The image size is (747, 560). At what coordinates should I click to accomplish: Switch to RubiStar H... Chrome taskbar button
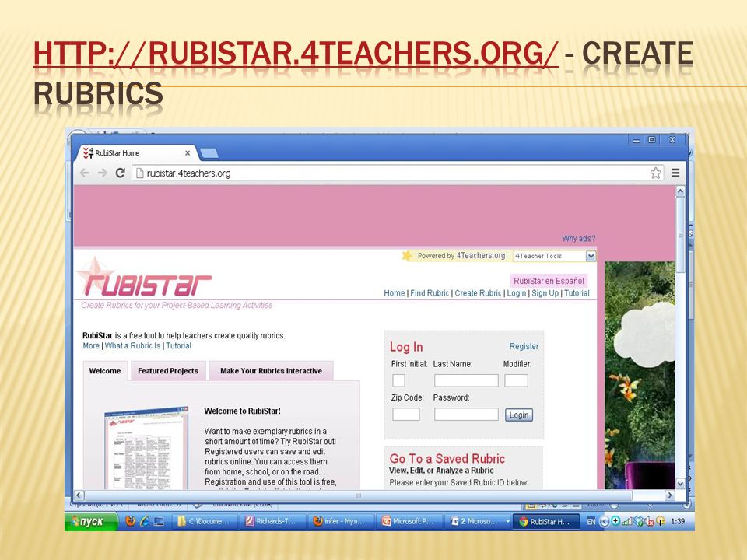click(x=546, y=521)
